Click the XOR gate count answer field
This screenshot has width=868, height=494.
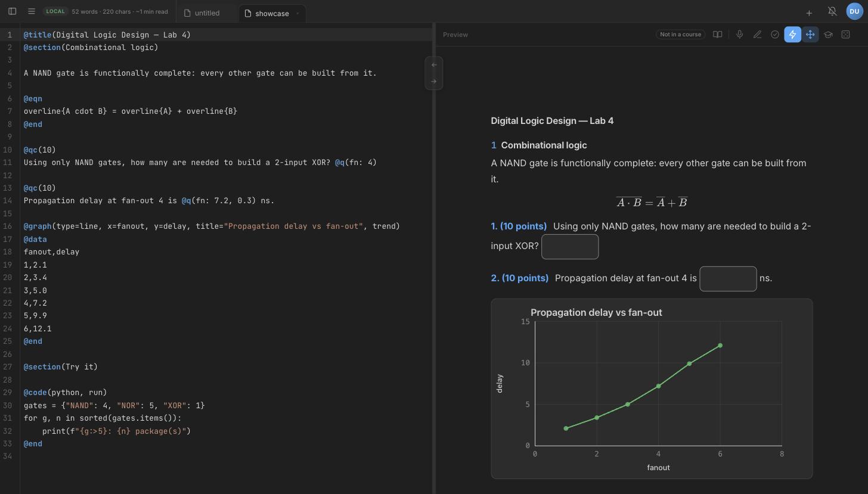[570, 247]
